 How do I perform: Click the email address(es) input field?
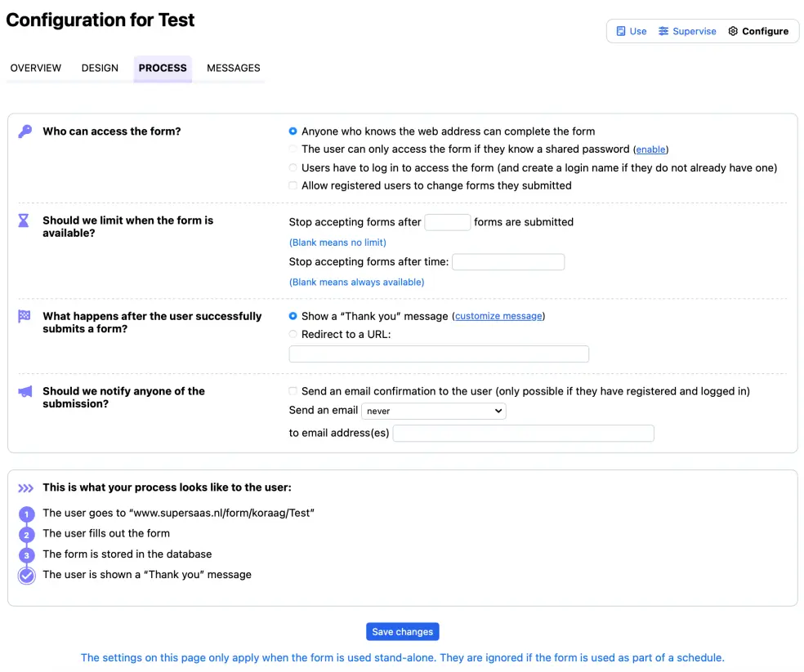coord(523,433)
